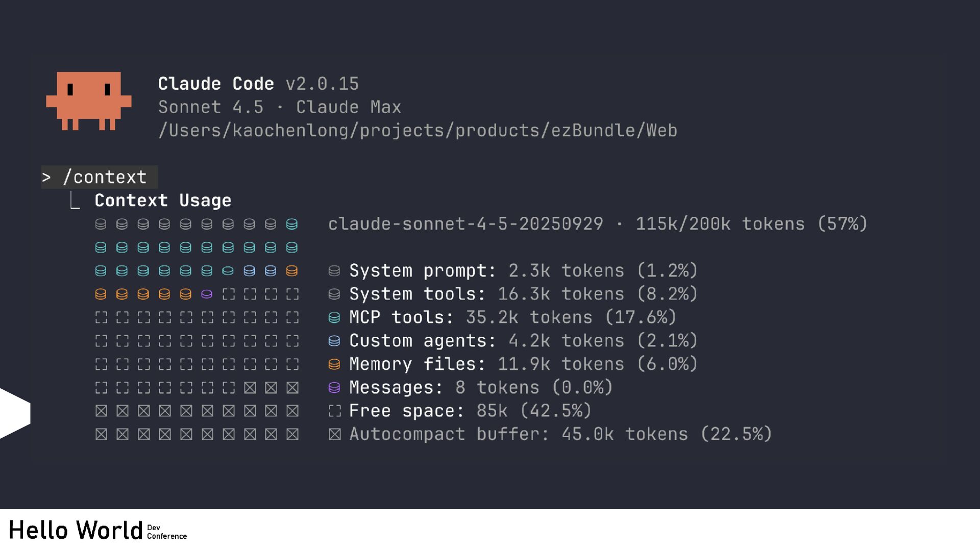The image size is (980, 551).
Task: Click the orange Claude Code mascot icon
Action: pos(89,101)
